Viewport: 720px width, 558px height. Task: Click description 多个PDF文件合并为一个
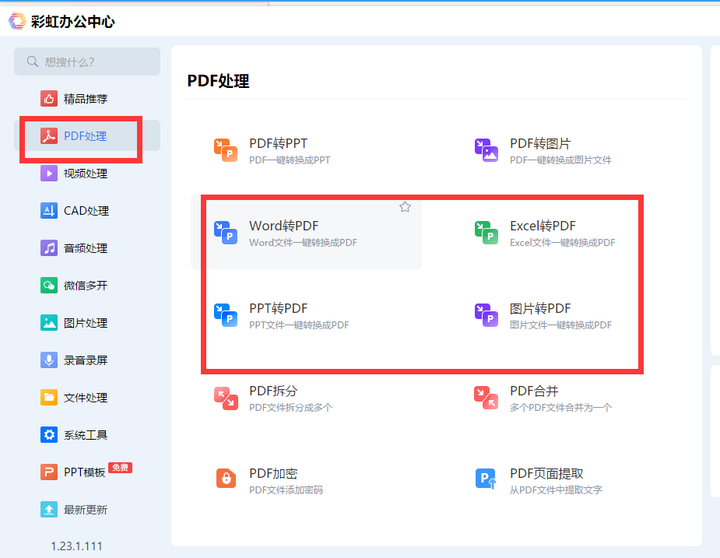click(x=561, y=407)
